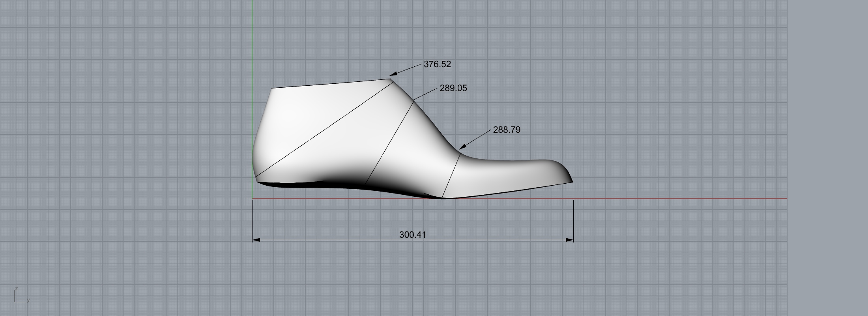
Task: Select the 376.52 dimension label
Action: (x=437, y=64)
